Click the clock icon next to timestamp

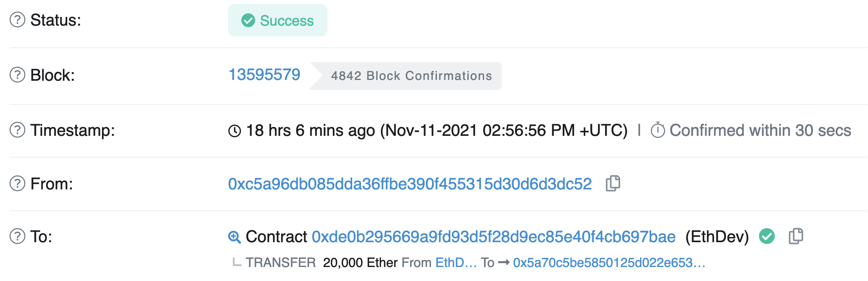[234, 131]
